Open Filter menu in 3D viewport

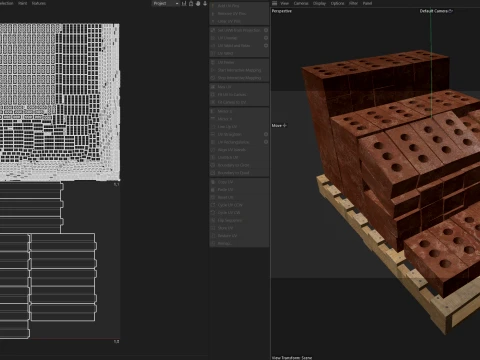coord(353,3)
